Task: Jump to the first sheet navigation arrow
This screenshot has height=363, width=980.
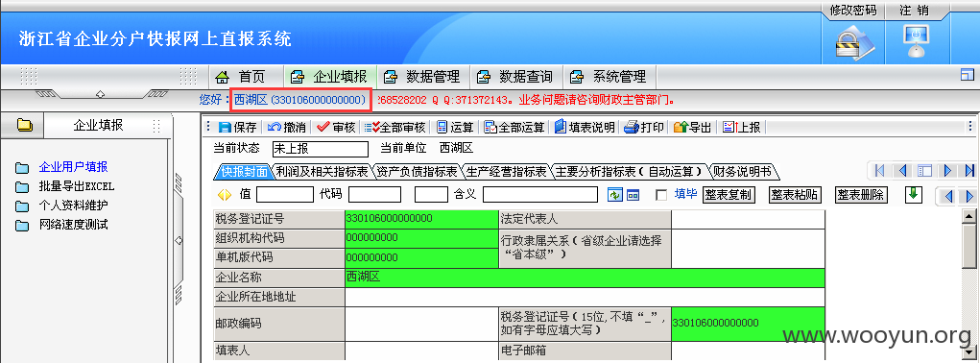Action: pos(879,170)
